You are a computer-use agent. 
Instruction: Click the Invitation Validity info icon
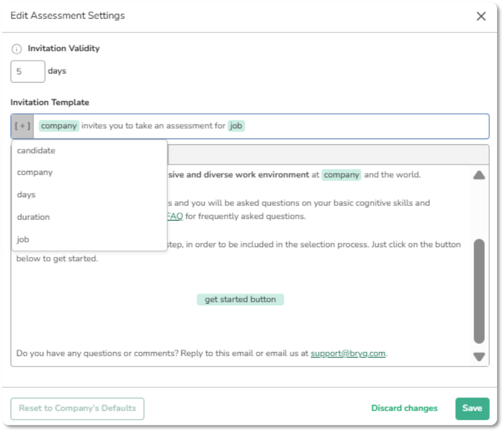(x=17, y=48)
